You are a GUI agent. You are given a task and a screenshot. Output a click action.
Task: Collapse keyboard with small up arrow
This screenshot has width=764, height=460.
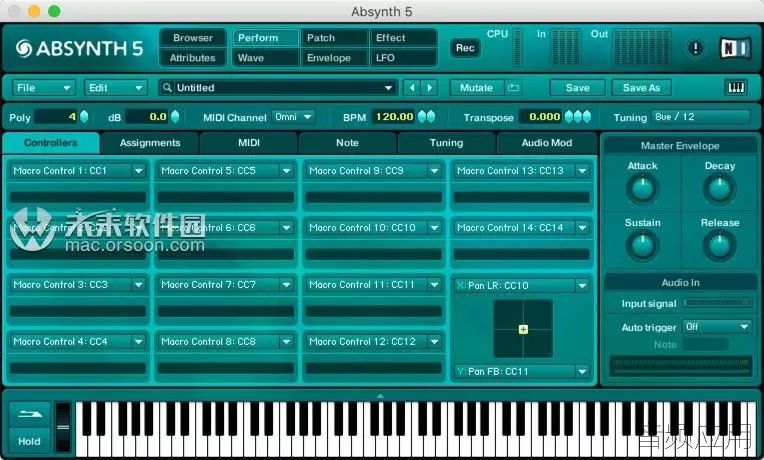(381, 396)
